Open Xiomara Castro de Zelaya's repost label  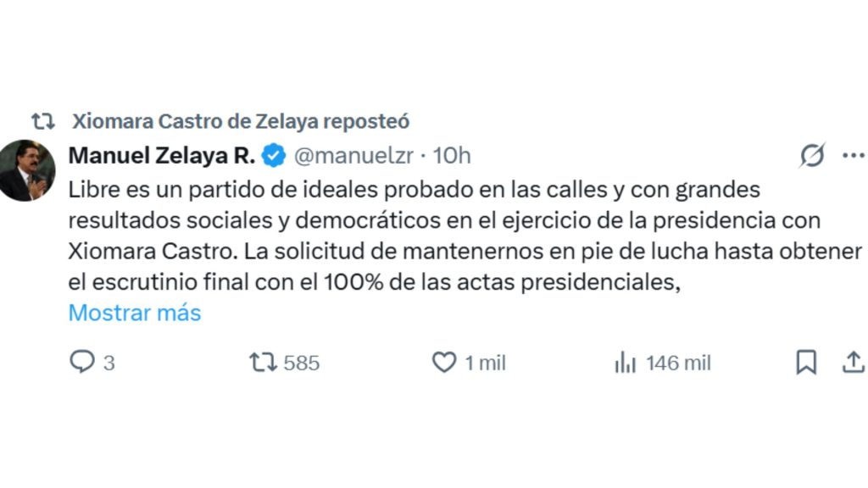click(x=241, y=120)
